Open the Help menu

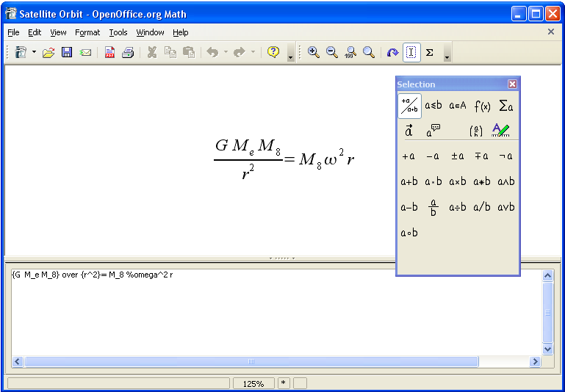tap(181, 32)
